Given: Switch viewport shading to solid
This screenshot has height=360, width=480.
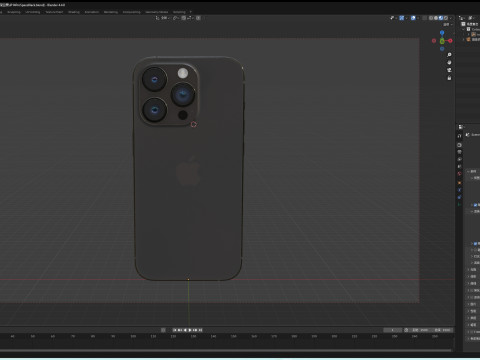Looking at the screenshot, I should click(x=436, y=18).
